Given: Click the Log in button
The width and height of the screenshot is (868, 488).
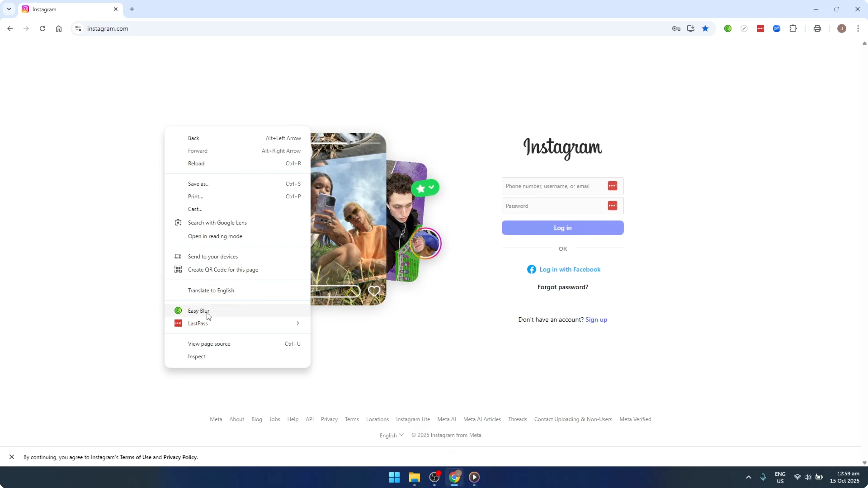Looking at the screenshot, I should pos(562,228).
